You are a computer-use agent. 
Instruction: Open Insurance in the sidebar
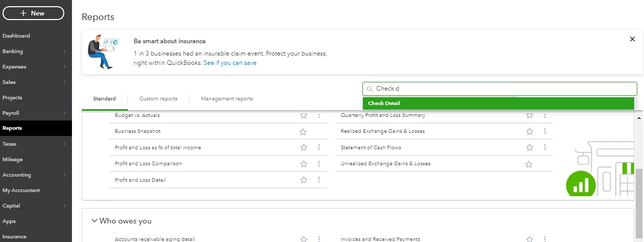coord(14,237)
